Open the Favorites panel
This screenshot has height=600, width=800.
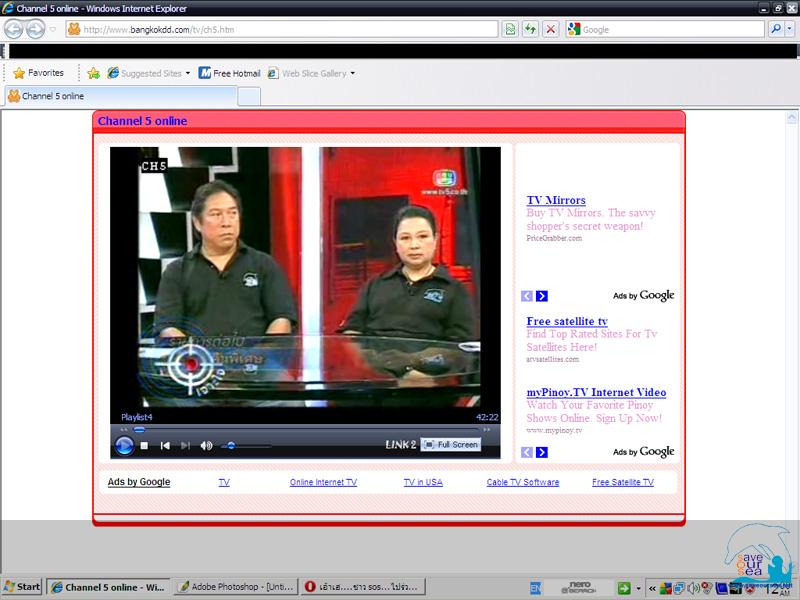(x=38, y=73)
